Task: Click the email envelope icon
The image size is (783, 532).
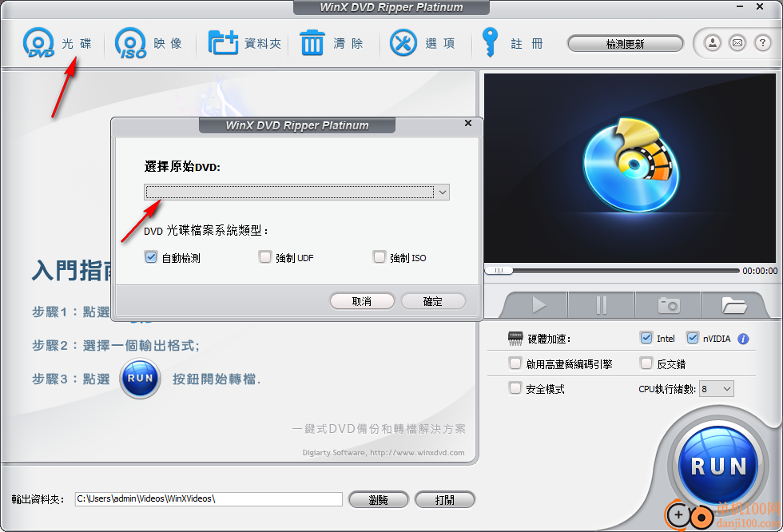Action: coord(737,43)
